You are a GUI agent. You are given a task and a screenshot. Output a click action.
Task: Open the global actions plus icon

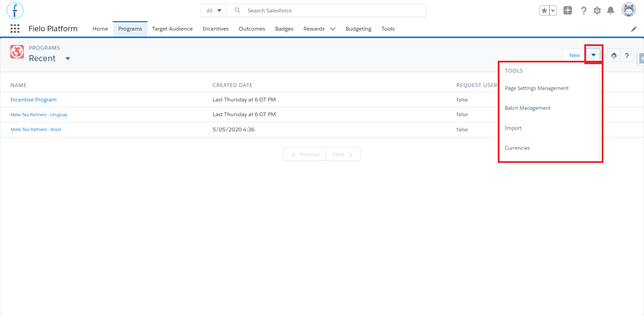click(568, 10)
